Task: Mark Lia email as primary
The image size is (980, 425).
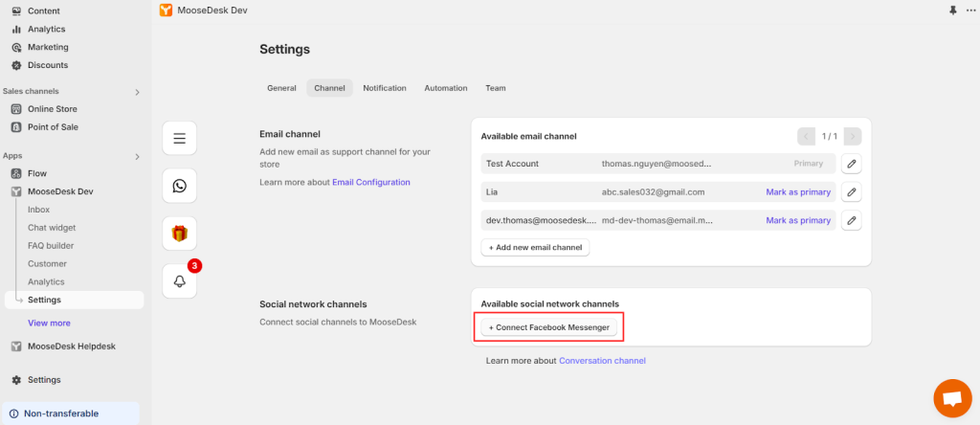Action: click(x=798, y=192)
